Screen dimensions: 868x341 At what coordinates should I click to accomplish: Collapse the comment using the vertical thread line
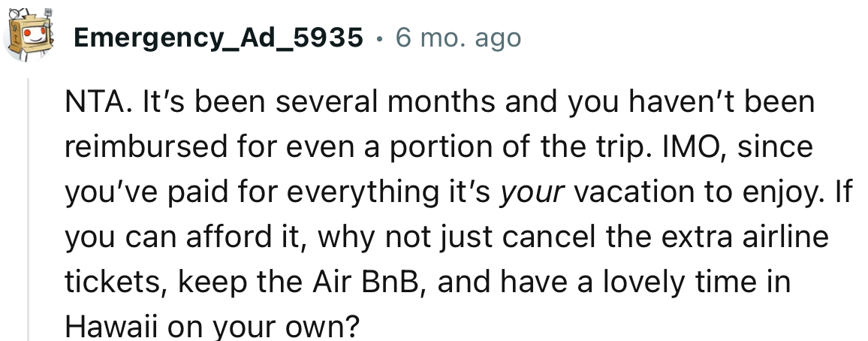29,210
